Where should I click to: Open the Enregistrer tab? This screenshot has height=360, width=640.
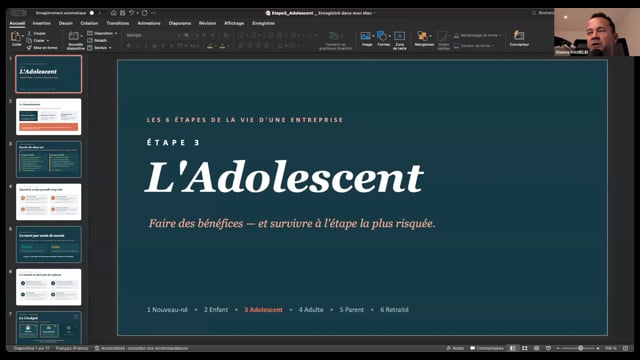[264, 23]
